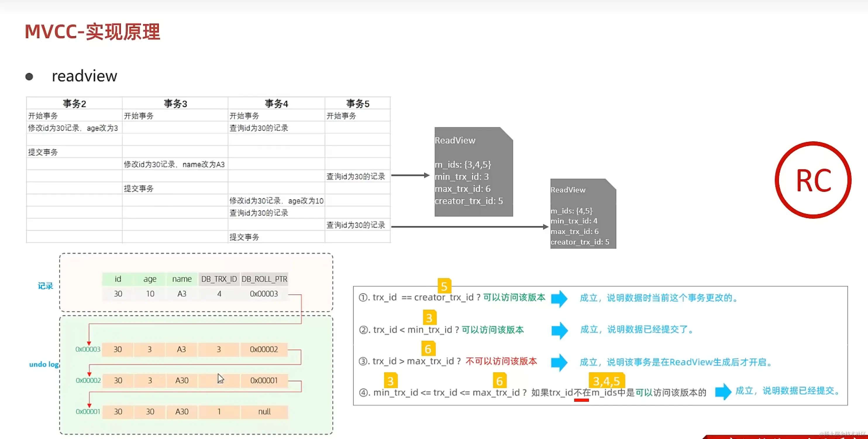Click the blue 记录 label
Image resolution: width=868 pixels, height=439 pixels.
click(45, 286)
